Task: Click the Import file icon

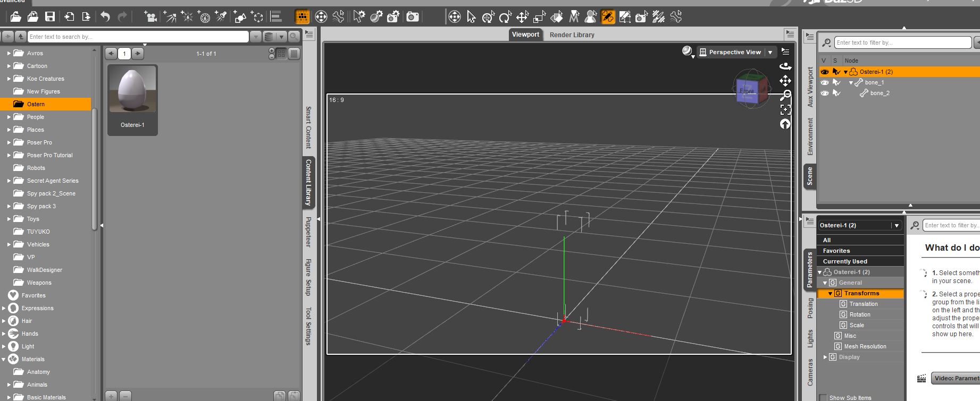Action: click(x=69, y=17)
